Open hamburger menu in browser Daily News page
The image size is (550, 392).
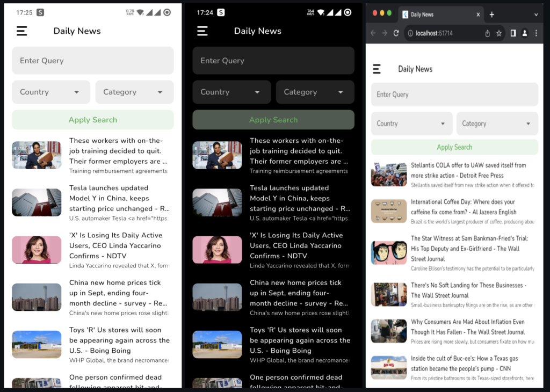coord(377,69)
